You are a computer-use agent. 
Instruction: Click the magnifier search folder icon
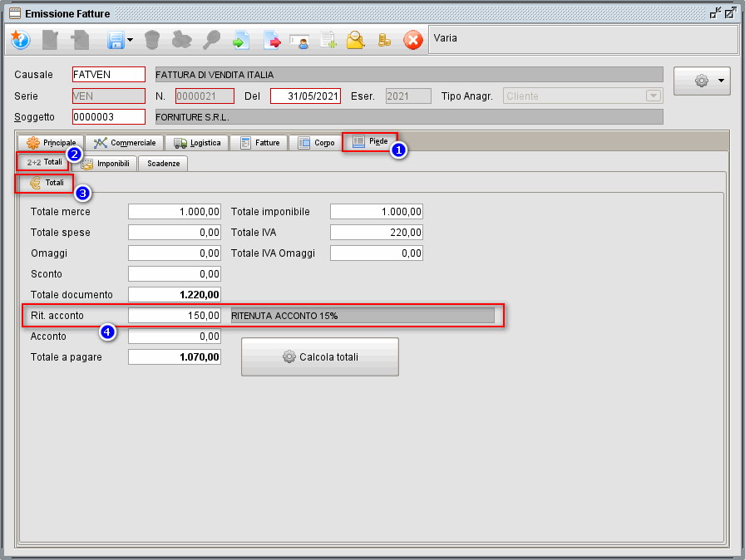(356, 40)
